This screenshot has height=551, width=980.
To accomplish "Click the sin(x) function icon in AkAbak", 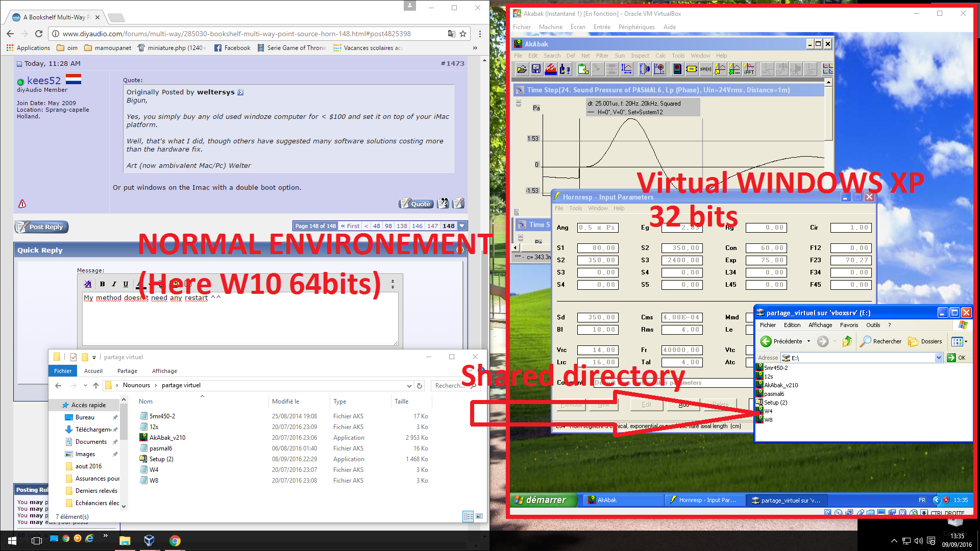I will [706, 69].
